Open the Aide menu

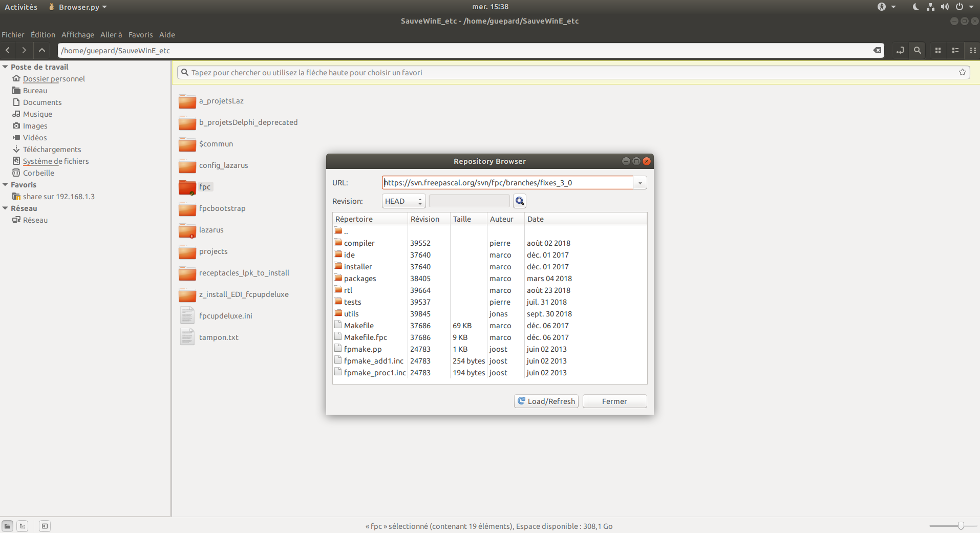click(x=167, y=35)
